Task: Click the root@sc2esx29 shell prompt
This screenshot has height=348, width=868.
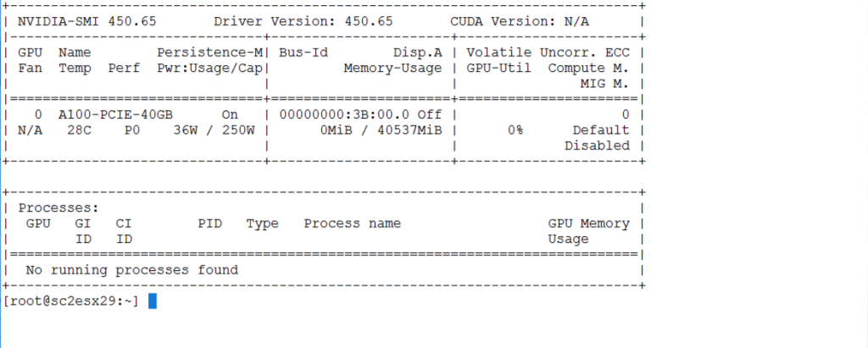Action: point(70,302)
